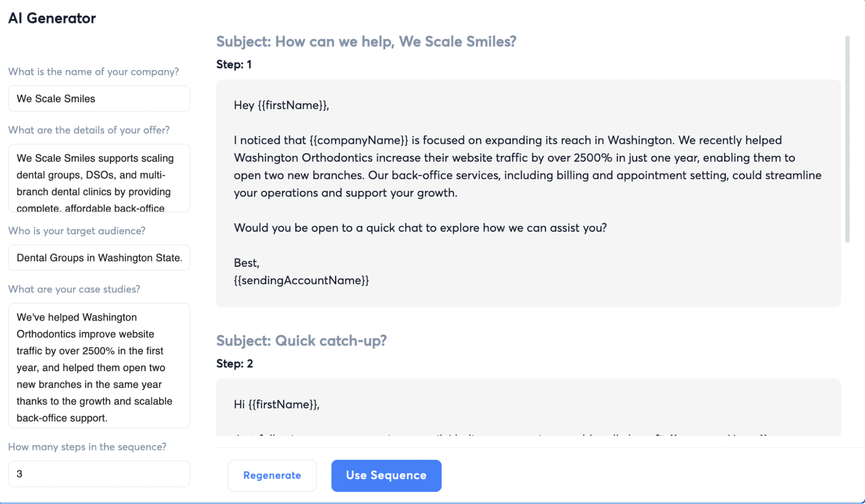Screen dimensions: 865x504
Task: Click the Step: 1 label
Action: click(x=234, y=64)
